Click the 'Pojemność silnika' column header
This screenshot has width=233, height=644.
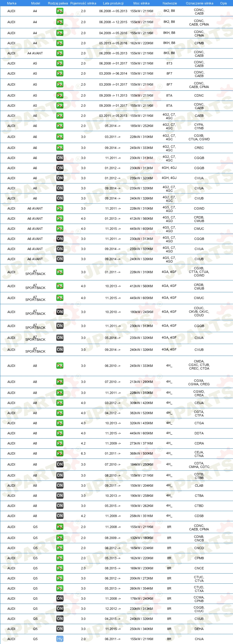click(x=83, y=3)
